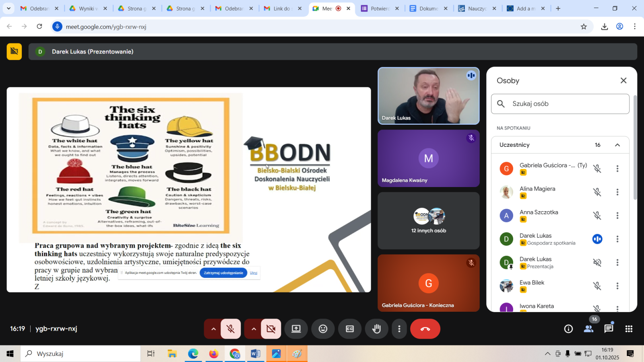Raise hand in the meeting
644x362 pixels.
[x=376, y=329]
